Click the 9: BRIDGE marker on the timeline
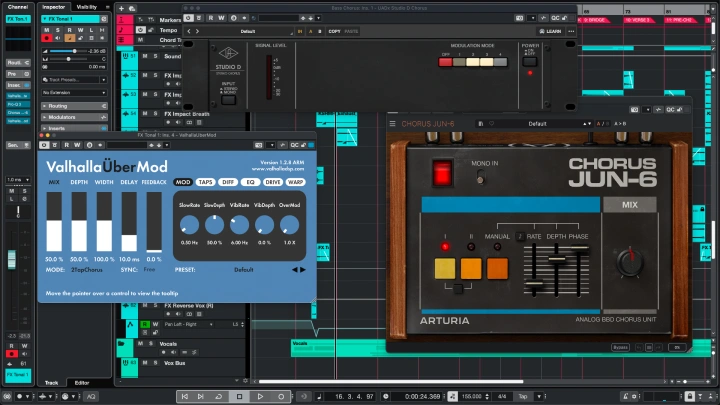720x405 pixels. (x=595, y=20)
